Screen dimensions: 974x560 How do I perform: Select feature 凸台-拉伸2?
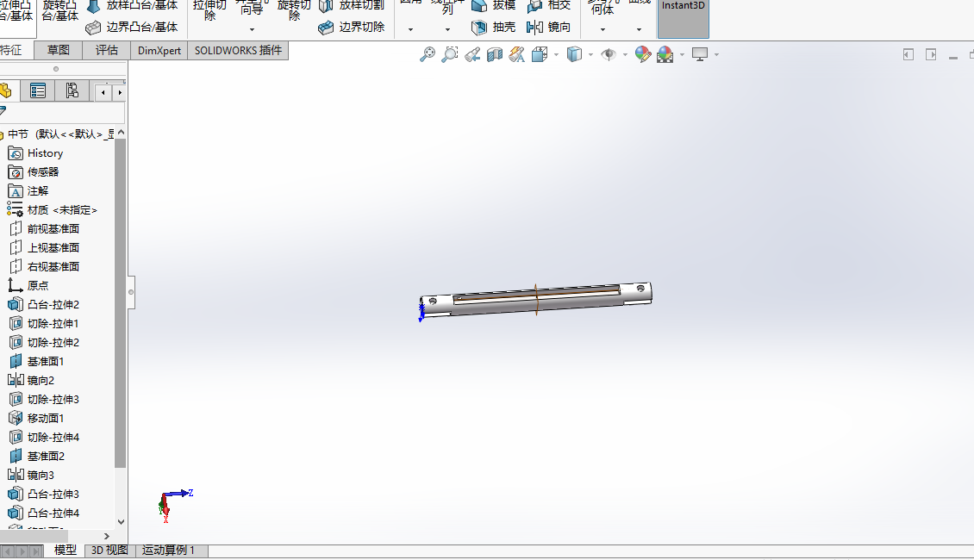[x=43, y=305]
